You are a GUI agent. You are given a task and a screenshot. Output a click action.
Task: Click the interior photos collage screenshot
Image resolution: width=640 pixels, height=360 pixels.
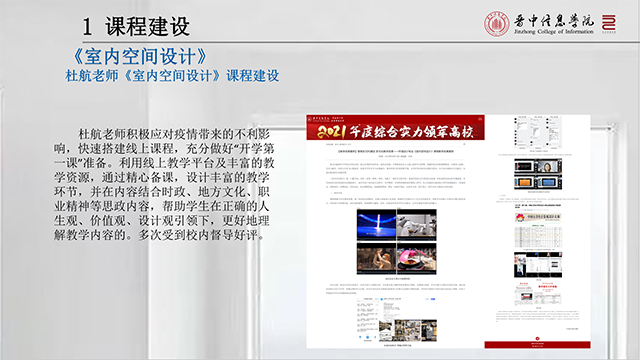(x=408, y=330)
